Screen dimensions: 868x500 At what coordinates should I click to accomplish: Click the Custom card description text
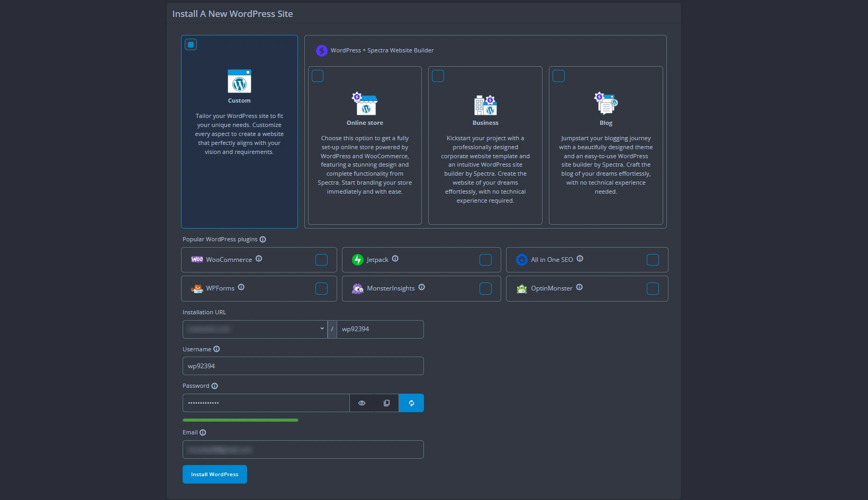239,134
